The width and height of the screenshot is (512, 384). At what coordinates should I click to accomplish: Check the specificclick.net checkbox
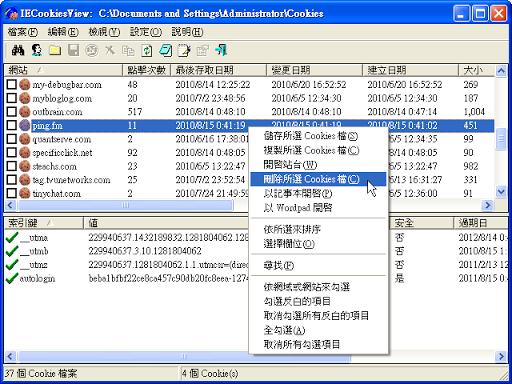pyautogui.click(x=12, y=152)
